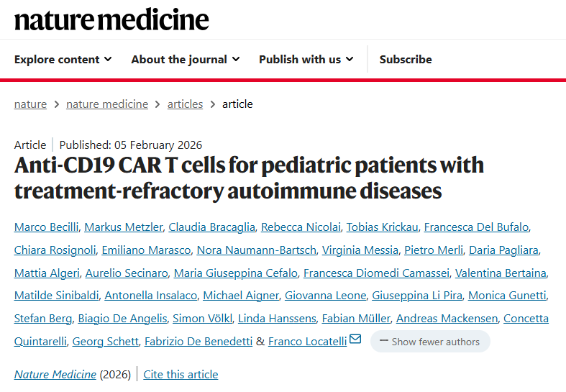Navigate to articles breadcrumb
Viewport: 566px width, 392px height.
tap(185, 104)
